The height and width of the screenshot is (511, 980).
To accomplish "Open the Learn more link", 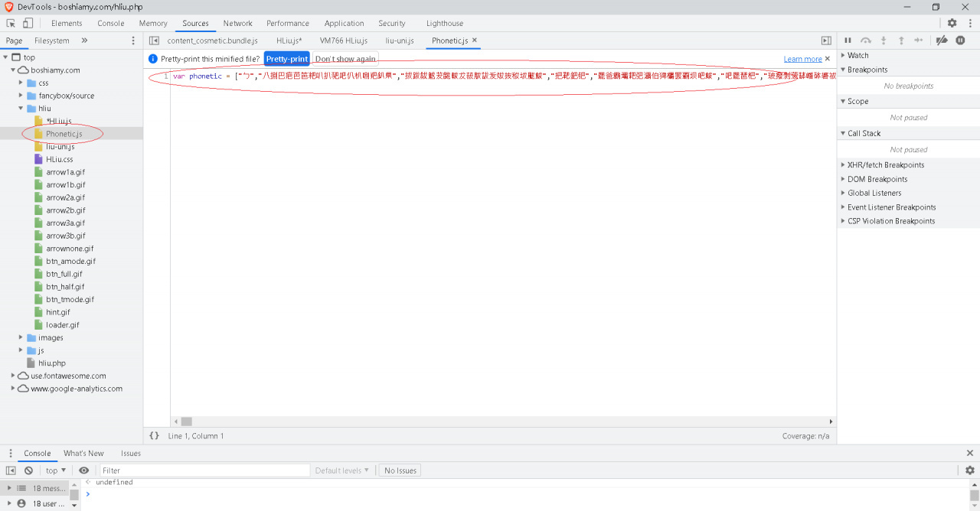I will pyautogui.click(x=803, y=58).
